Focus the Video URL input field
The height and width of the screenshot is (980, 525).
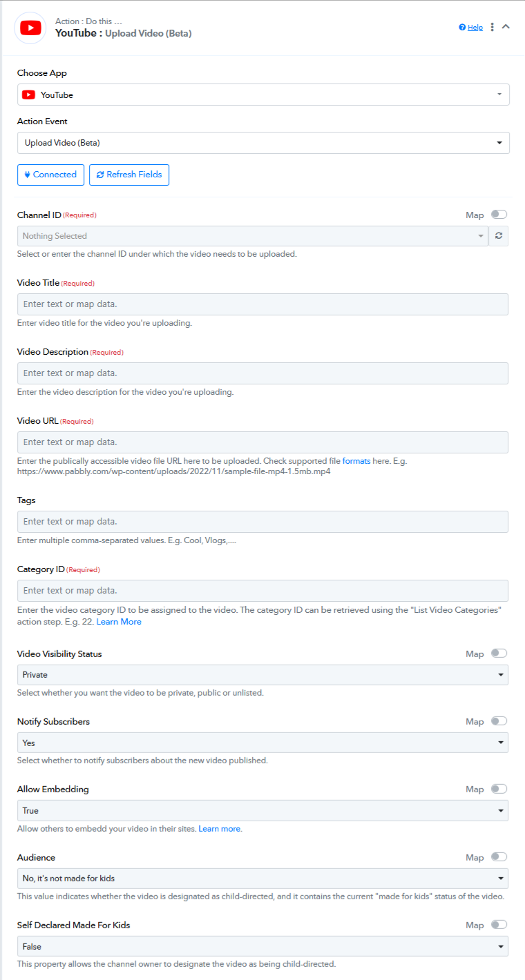click(x=262, y=442)
